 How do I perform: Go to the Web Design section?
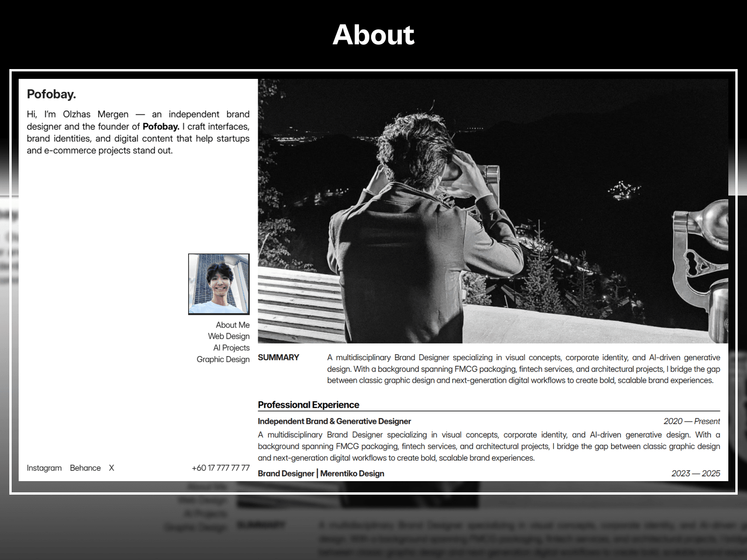tap(229, 336)
